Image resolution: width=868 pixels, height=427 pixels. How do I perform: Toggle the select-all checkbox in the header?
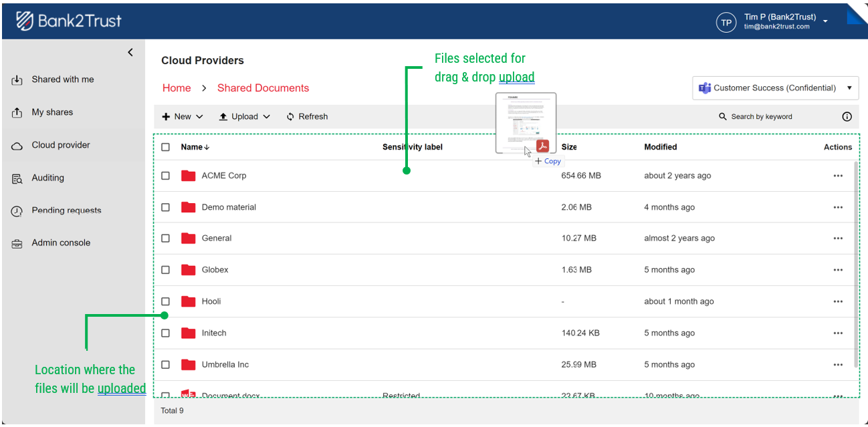[165, 147]
